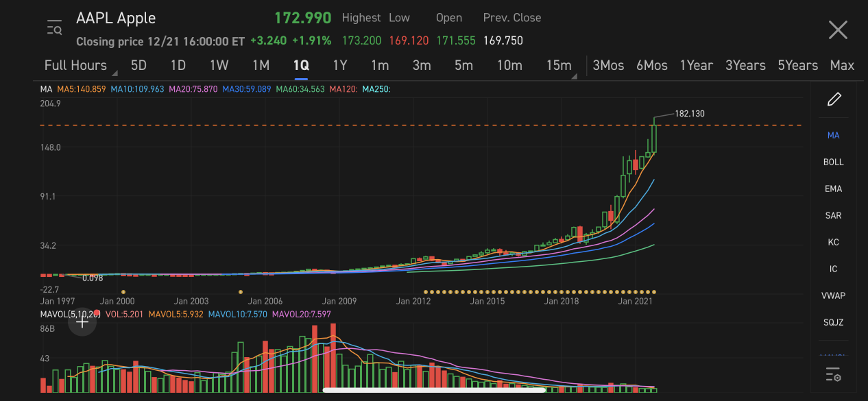The image size is (868, 401).
Task: Click the VOL:5.201 volume legend
Action: (125, 315)
